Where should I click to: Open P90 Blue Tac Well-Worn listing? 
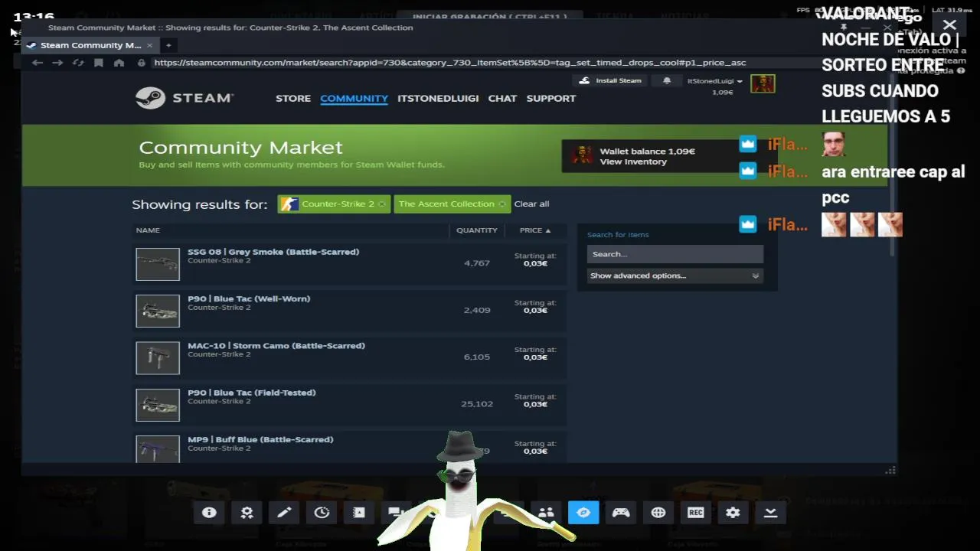[x=351, y=311]
